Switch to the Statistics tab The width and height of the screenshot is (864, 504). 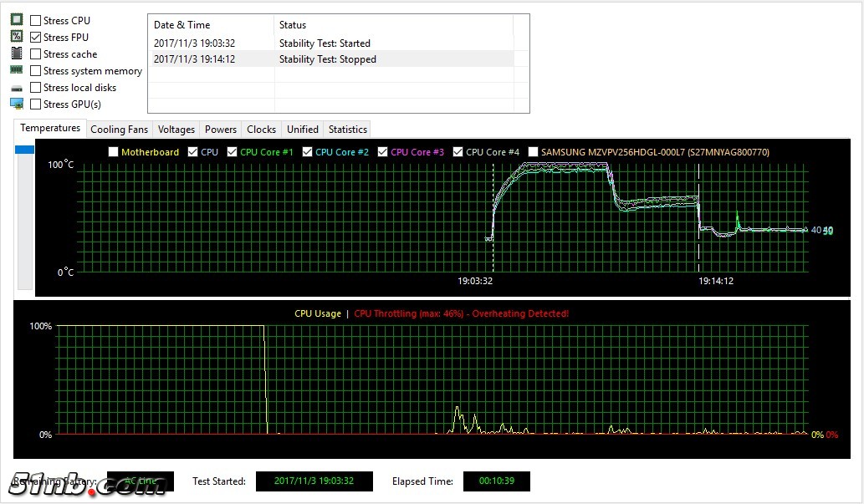coord(347,130)
